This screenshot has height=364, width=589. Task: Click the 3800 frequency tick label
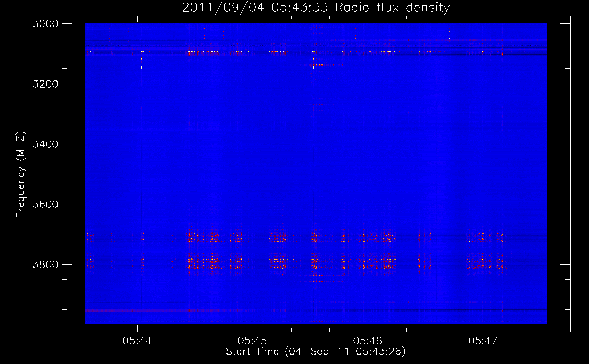click(46, 264)
